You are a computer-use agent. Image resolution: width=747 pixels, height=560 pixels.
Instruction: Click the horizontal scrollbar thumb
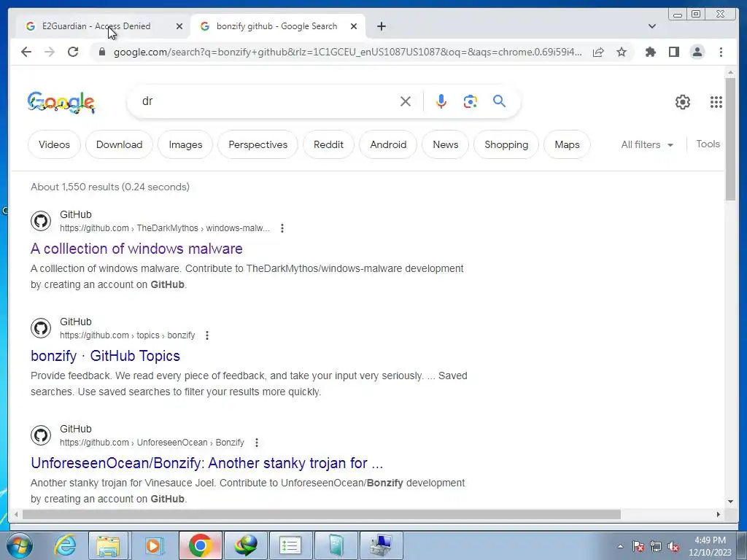coord(322,514)
